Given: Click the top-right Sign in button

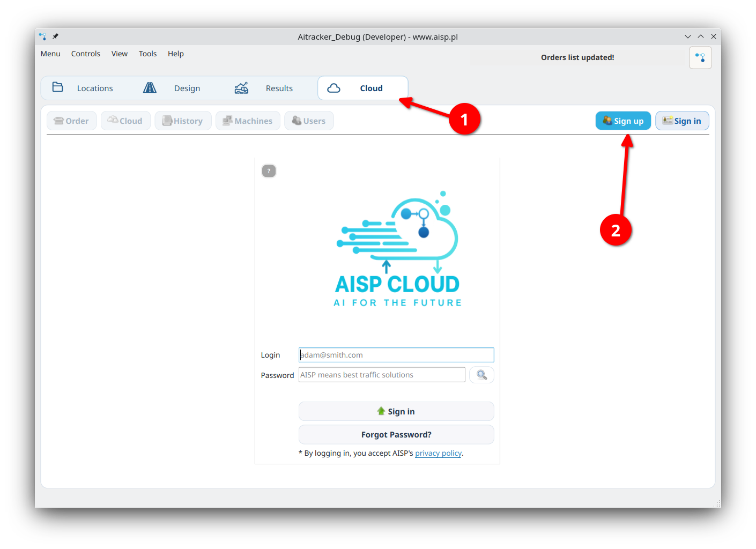Looking at the screenshot, I should (682, 121).
